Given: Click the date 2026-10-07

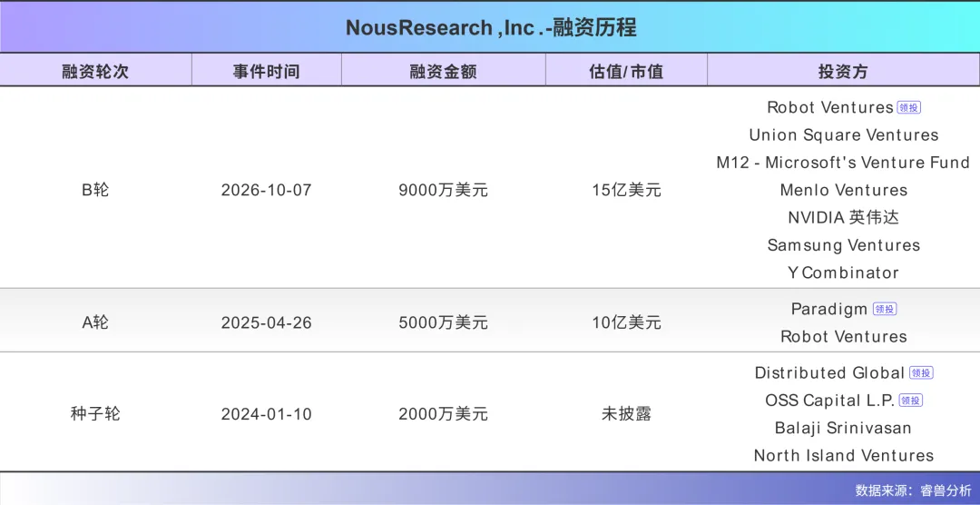Looking at the screenshot, I should click(x=266, y=190).
